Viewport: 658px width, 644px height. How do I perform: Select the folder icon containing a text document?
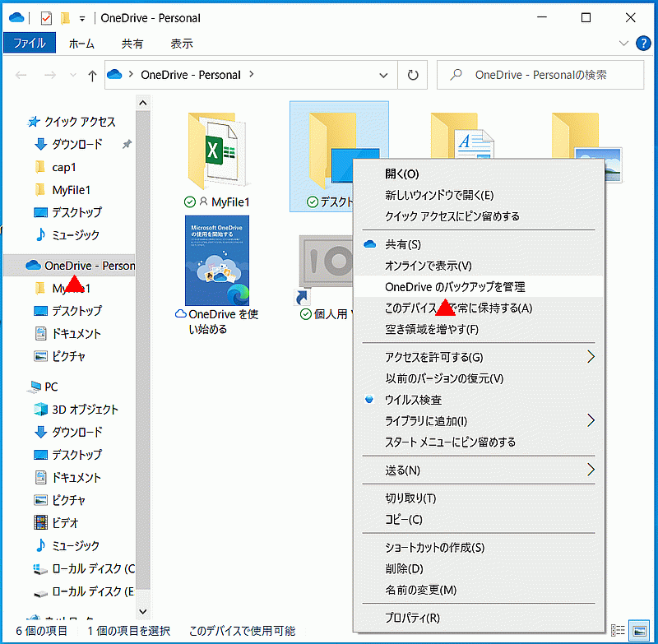pyautogui.click(x=461, y=137)
